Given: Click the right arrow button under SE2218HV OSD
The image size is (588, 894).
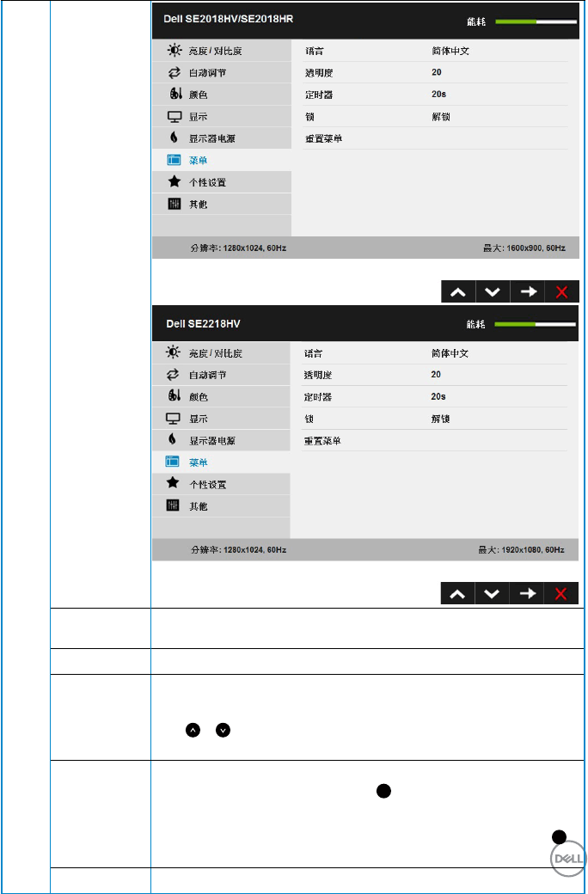Looking at the screenshot, I should 526,593.
